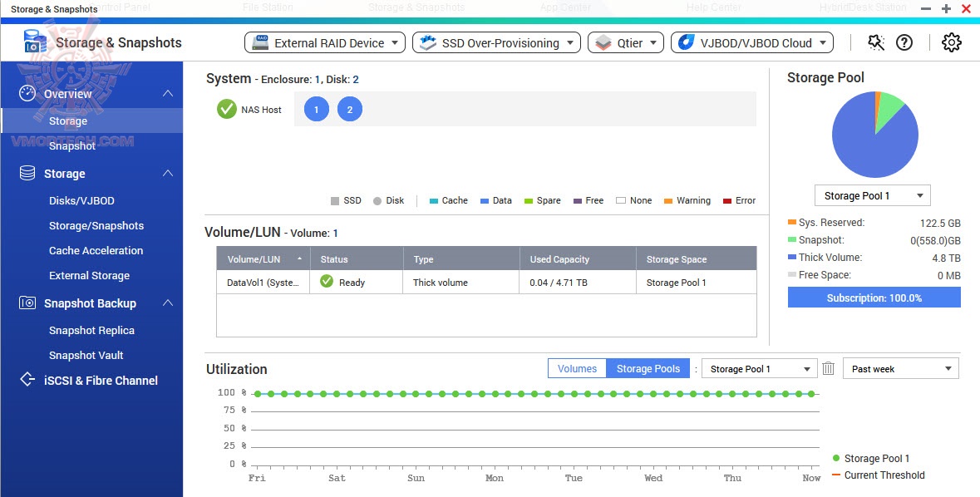Viewport: 980px width, 497px height.
Task: Click the Subscription: 100.0% bar
Action: 874,298
